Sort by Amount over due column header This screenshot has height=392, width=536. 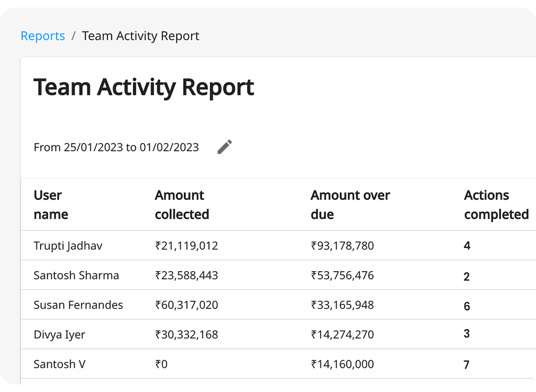[x=350, y=205]
